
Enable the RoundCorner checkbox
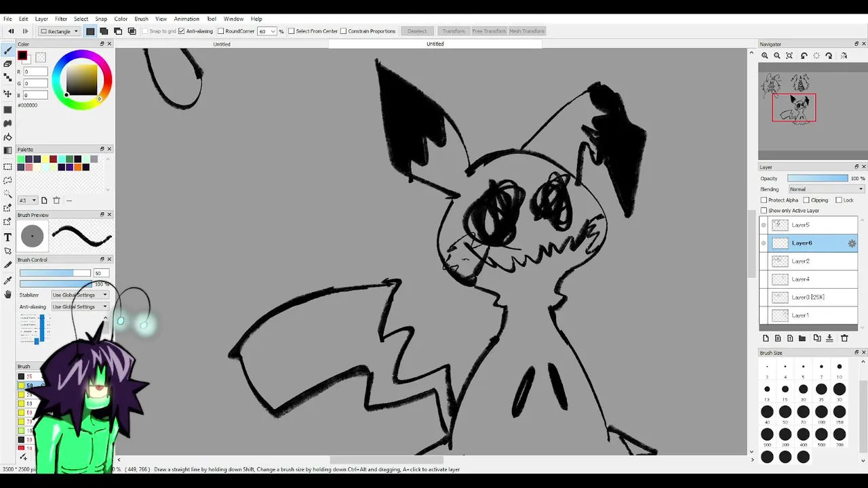221,31
